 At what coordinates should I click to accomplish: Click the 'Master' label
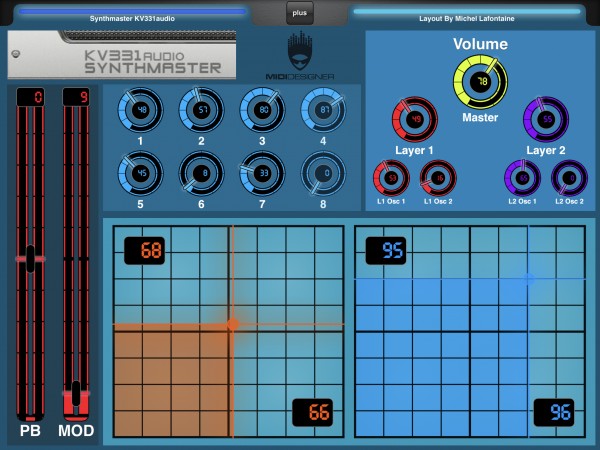[x=480, y=117]
